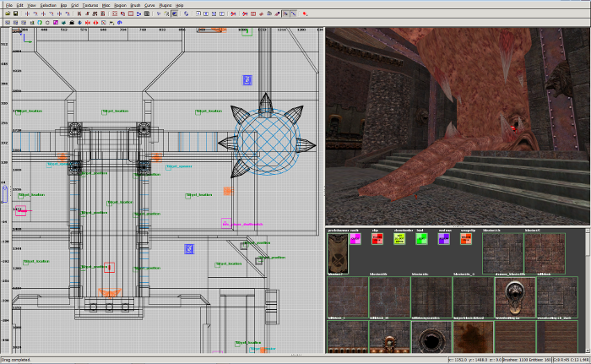
Task: Click the X-axis flip toolbar icon
Action: [27, 14]
